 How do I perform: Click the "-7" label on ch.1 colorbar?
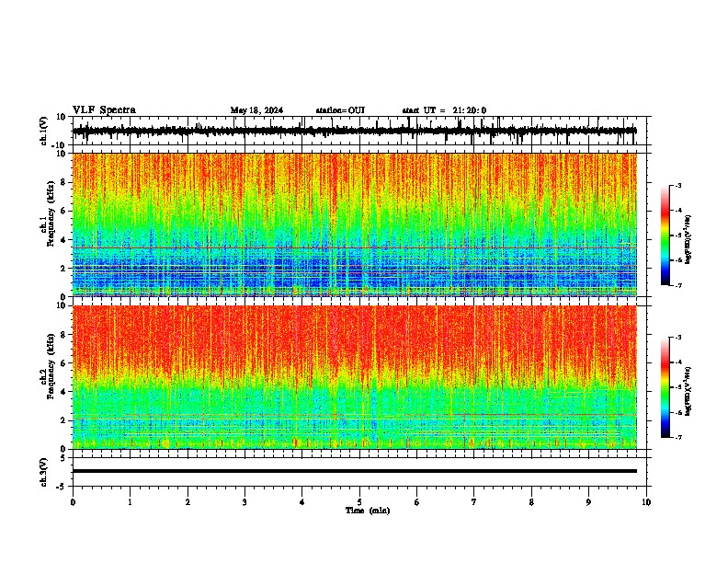pyautogui.click(x=677, y=285)
